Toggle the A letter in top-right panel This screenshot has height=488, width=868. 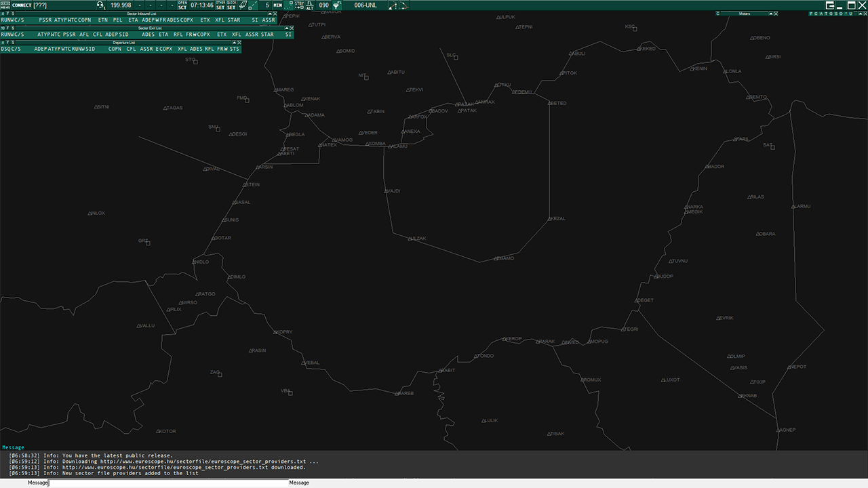[x=821, y=14]
